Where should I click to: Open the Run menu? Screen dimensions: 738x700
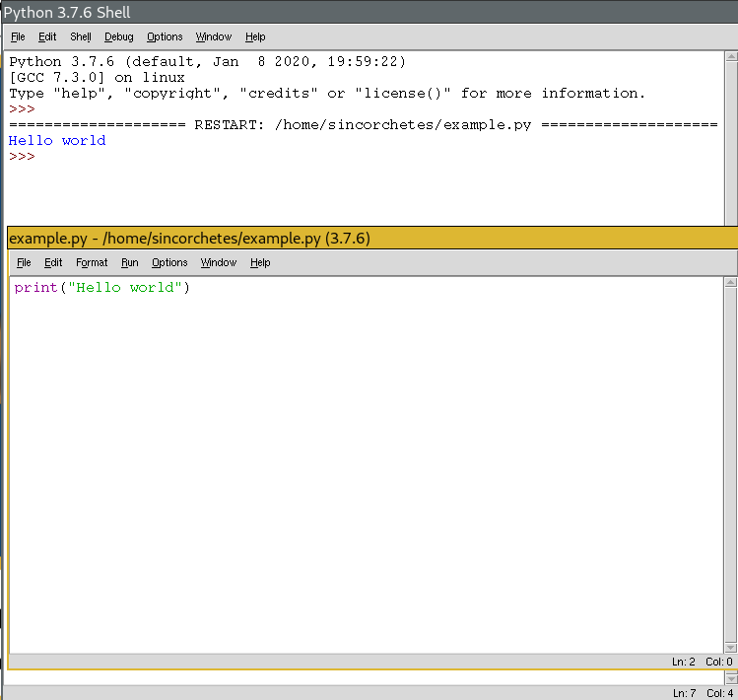pos(129,262)
